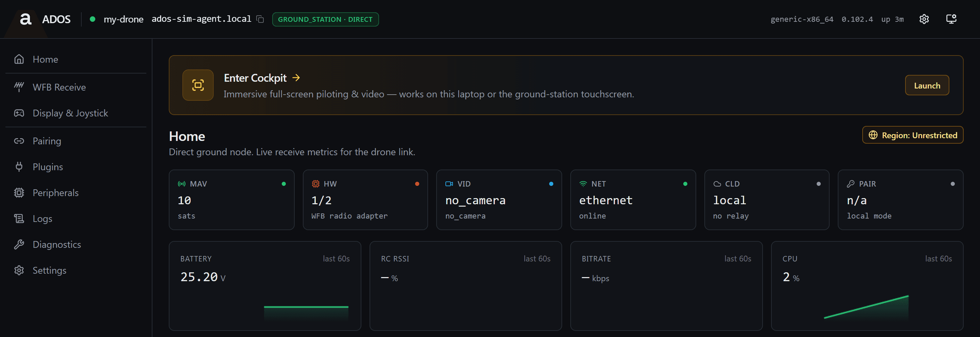Click the NET wifi icon

point(583,184)
